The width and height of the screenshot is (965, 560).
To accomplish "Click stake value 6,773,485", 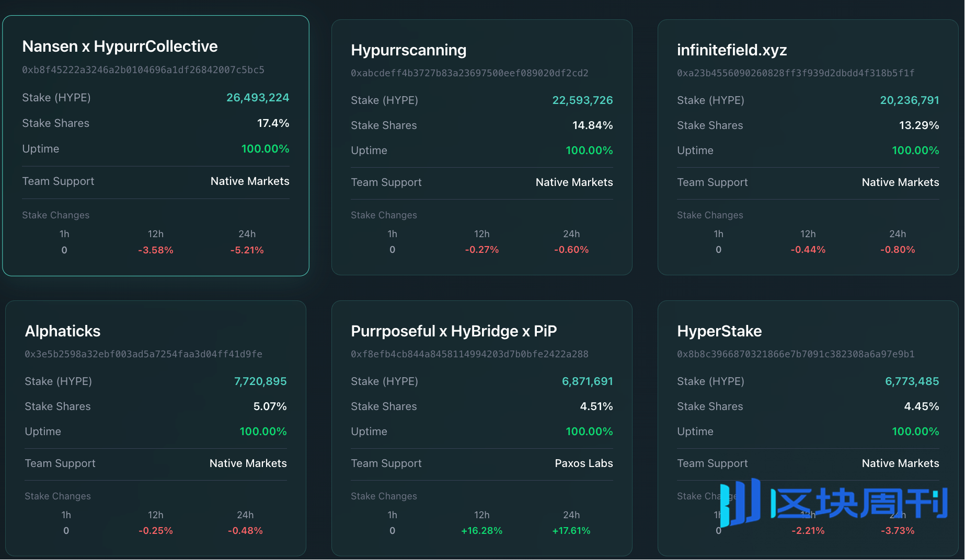I will [912, 381].
